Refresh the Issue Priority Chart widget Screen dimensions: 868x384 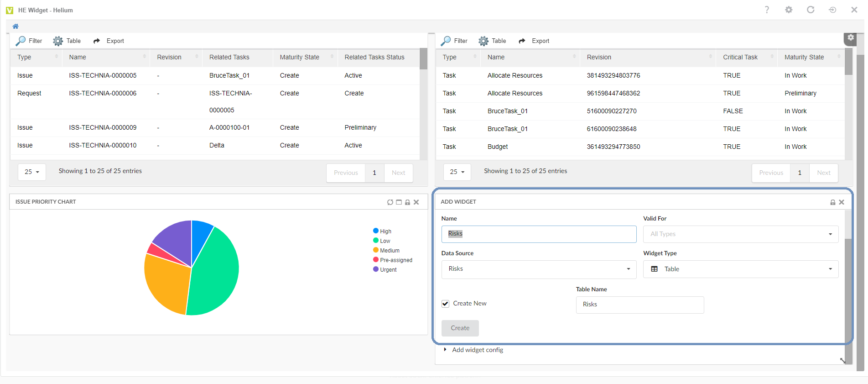[390, 202]
